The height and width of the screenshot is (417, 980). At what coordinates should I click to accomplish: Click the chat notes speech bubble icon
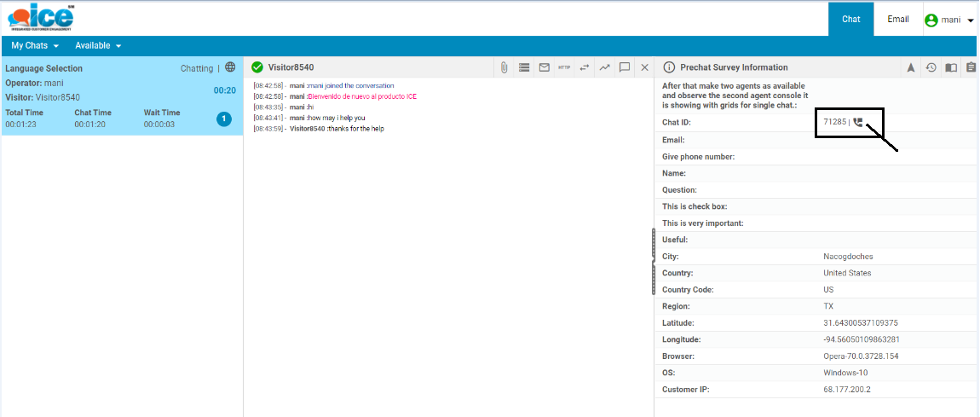625,67
